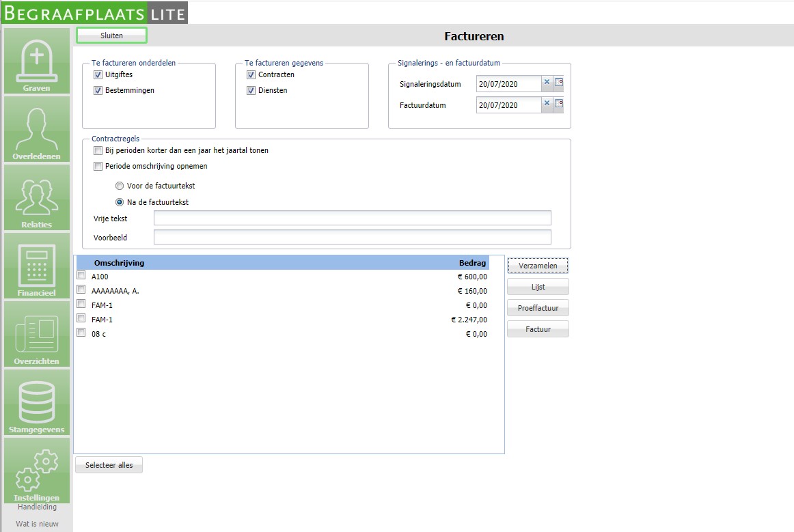This screenshot has width=794, height=532.
Task: Click the Lijst button
Action: pyautogui.click(x=538, y=287)
